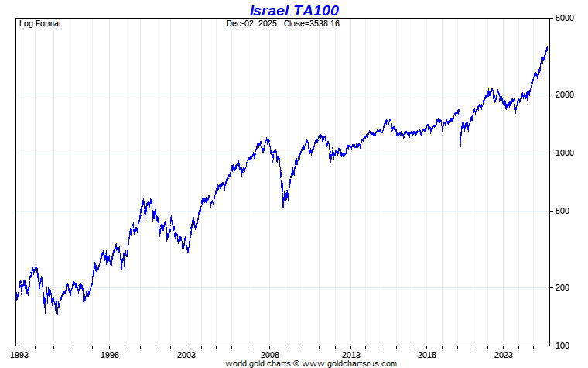The width and height of the screenshot is (588, 368).
Task: Click the 2023 x-axis label
Action: click(x=503, y=355)
